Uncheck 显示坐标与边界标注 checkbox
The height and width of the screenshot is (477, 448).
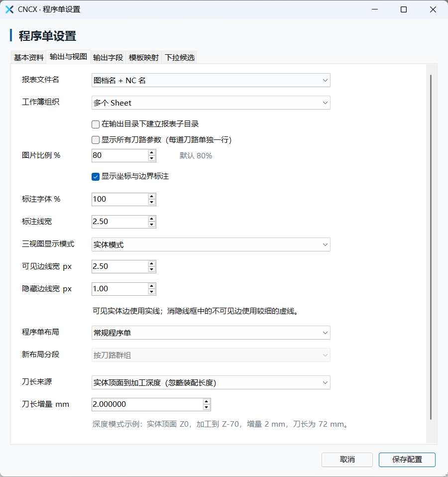(x=96, y=177)
